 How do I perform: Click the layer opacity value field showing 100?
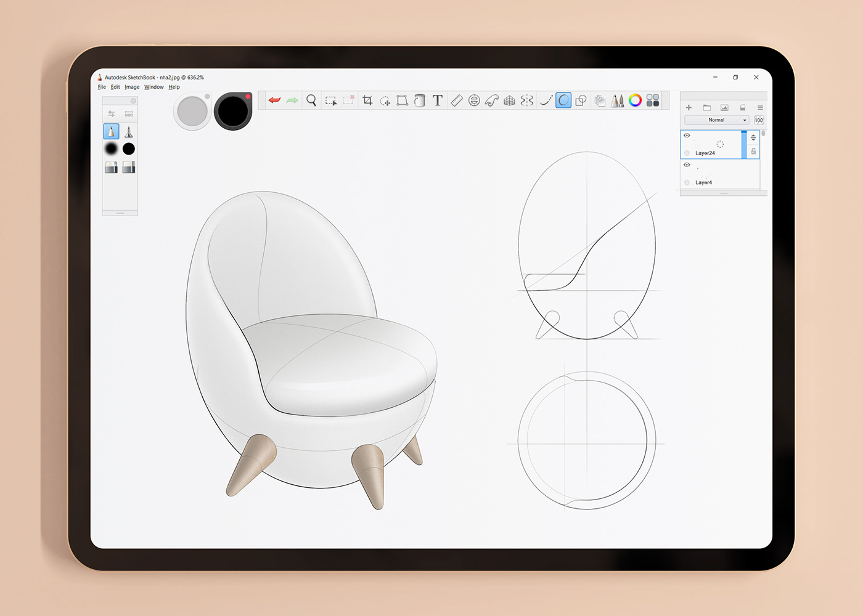pyautogui.click(x=759, y=120)
